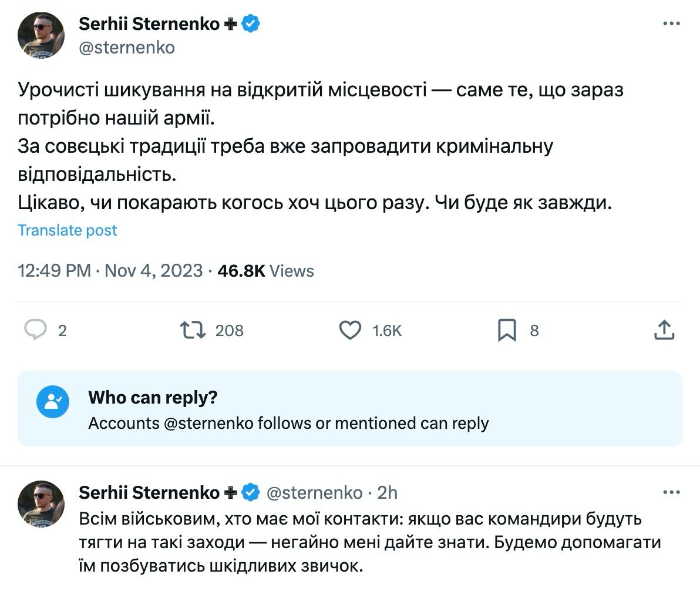Click the @sternenko handle under the top name
The image size is (700, 591).
126,47
